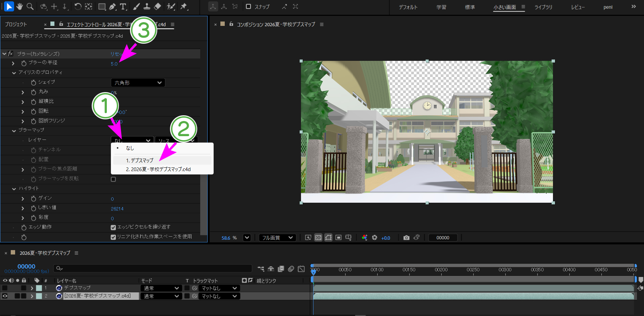Pick the Pen tool
Screen dimensions: 644x316
[x=113, y=6]
